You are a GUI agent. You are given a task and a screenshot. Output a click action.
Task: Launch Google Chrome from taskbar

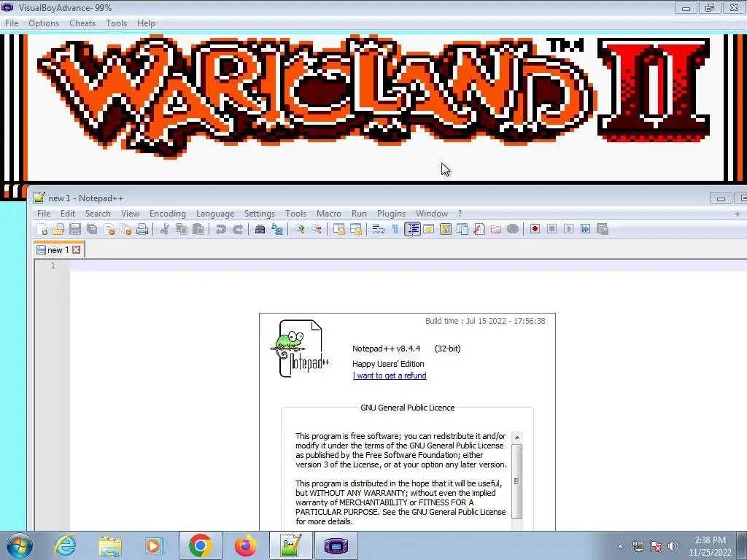pyautogui.click(x=200, y=545)
